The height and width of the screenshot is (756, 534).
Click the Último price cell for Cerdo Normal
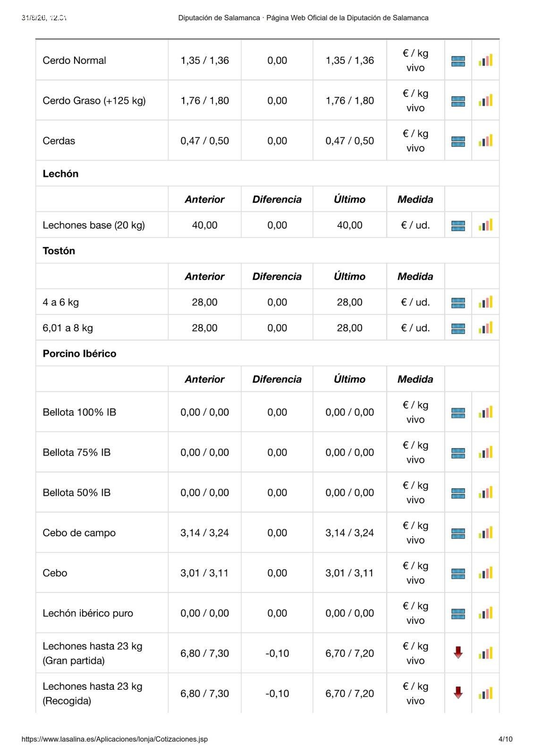(x=349, y=60)
